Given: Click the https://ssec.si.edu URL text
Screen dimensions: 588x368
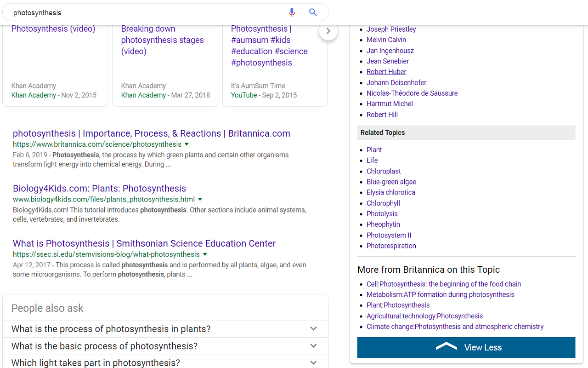Looking at the screenshot, I should point(107,254).
